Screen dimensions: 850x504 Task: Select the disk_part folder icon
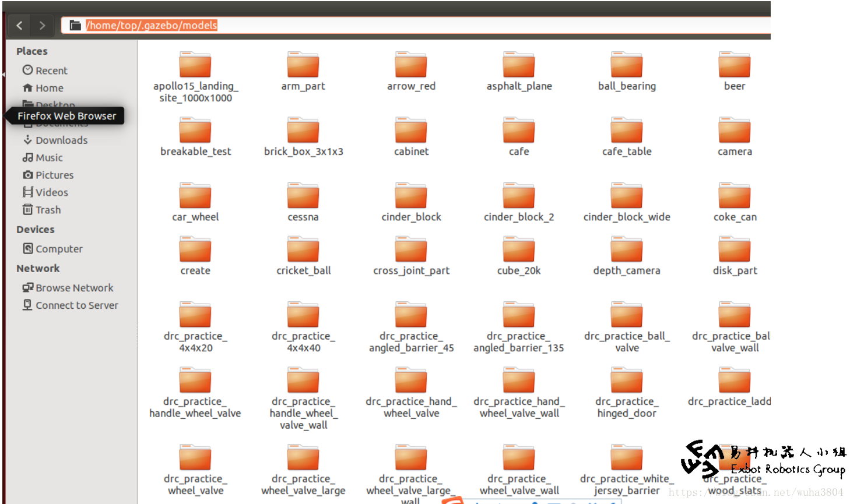pyautogui.click(x=735, y=249)
